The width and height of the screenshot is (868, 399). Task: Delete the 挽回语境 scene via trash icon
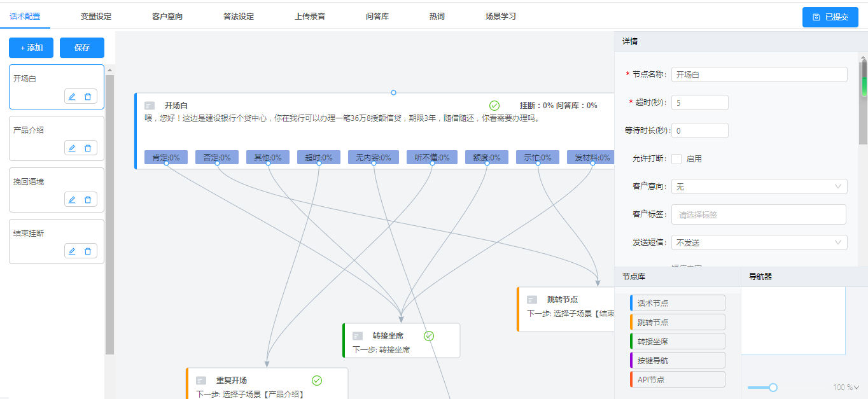[x=88, y=200]
